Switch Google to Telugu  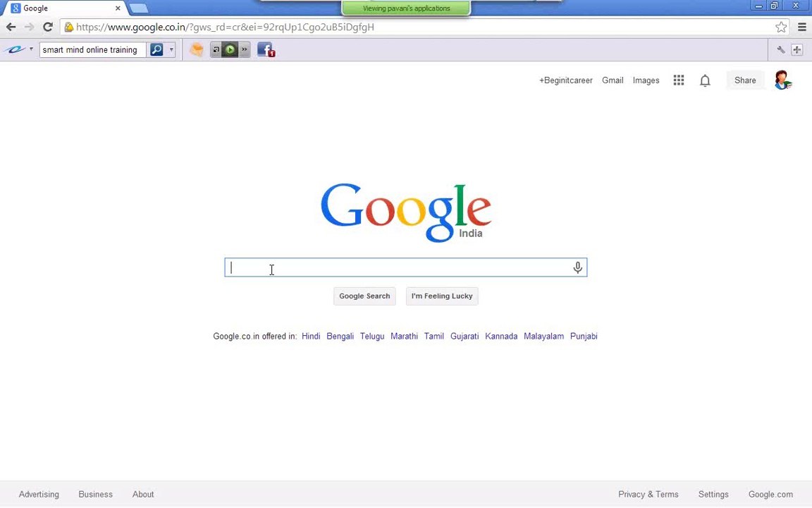[372, 337]
